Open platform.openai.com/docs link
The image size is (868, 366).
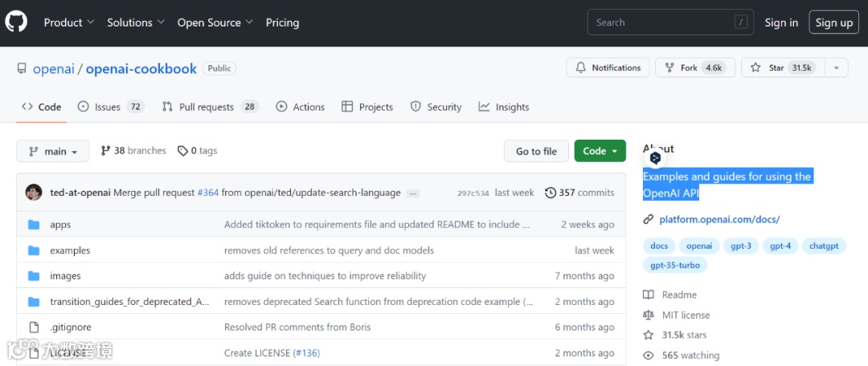point(719,219)
